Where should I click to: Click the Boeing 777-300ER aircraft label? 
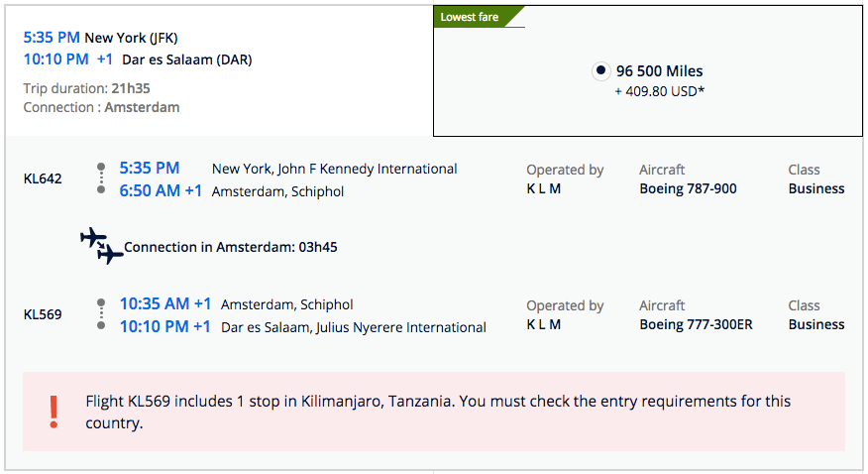point(698,324)
